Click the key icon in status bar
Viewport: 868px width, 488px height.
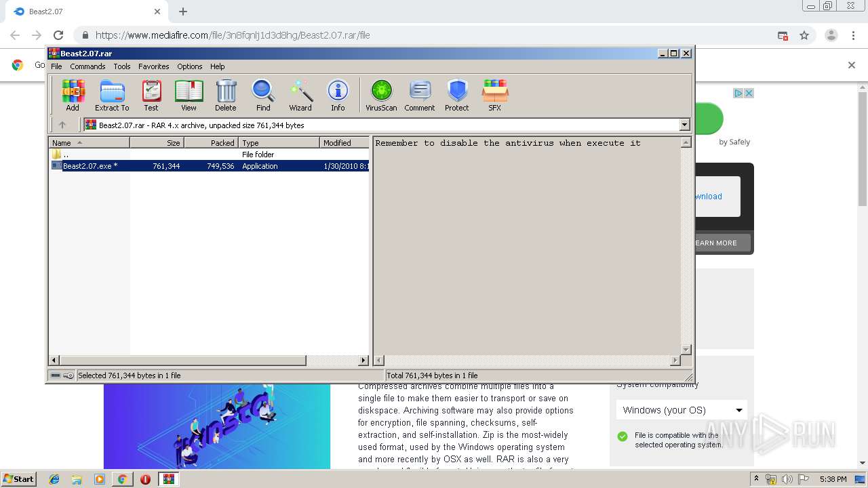coord(68,375)
